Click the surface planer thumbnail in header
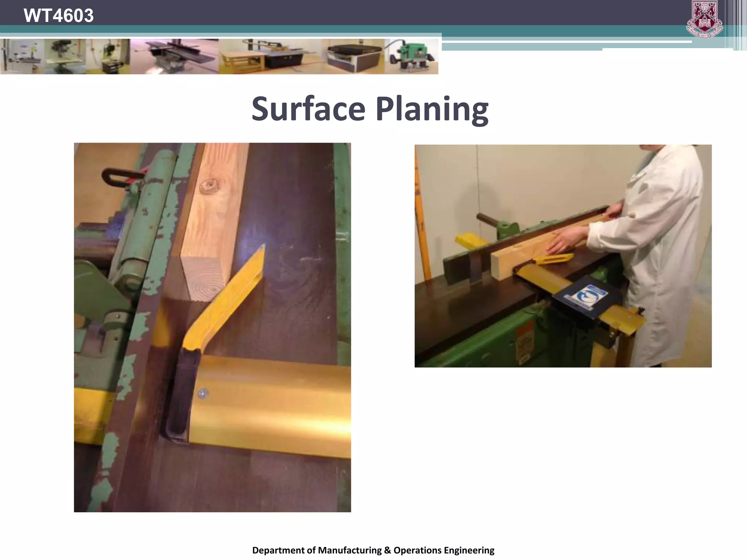The image size is (747, 560). [174, 57]
